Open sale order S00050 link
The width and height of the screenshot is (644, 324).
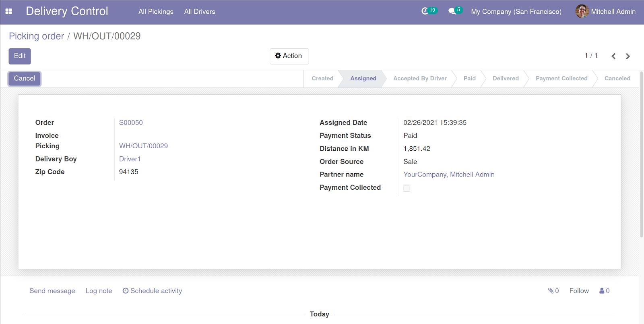(x=131, y=123)
